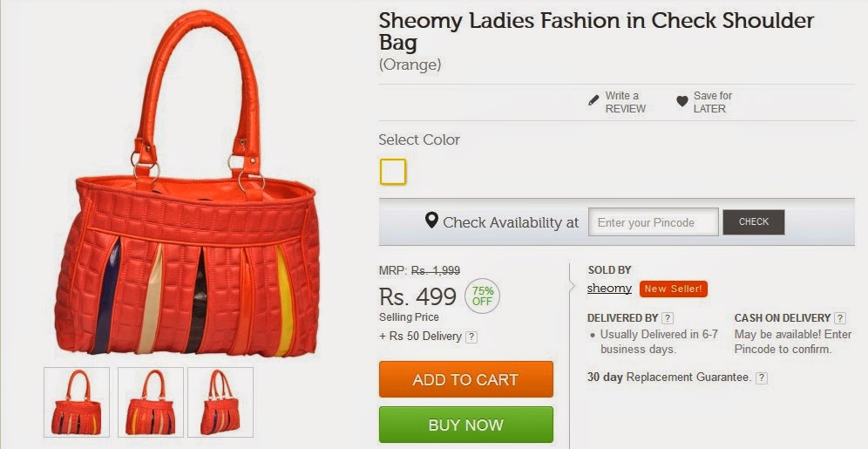Click the green BUY NOW button
Screen dimensions: 868x449
tap(465, 425)
